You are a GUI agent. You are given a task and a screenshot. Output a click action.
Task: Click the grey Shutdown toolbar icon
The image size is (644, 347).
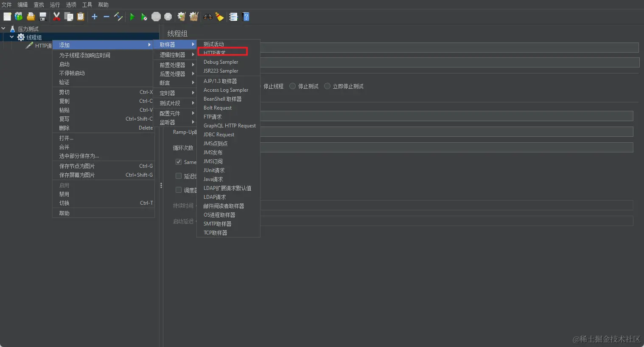pyautogui.click(x=168, y=17)
